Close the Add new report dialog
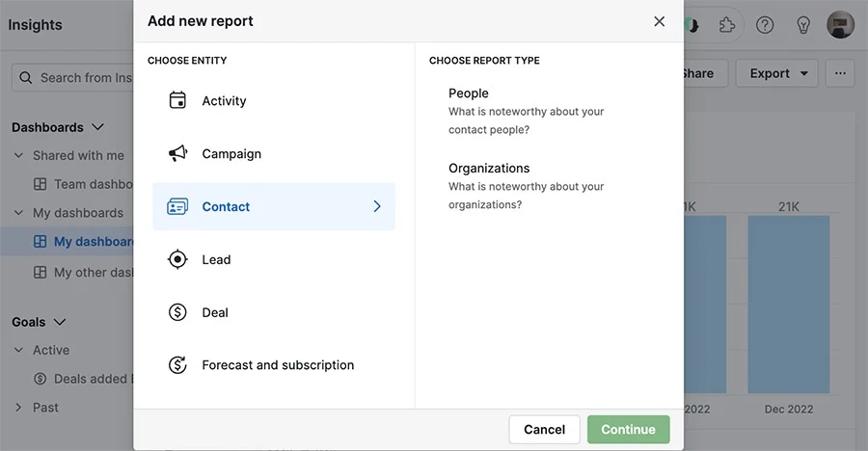 [x=659, y=21]
